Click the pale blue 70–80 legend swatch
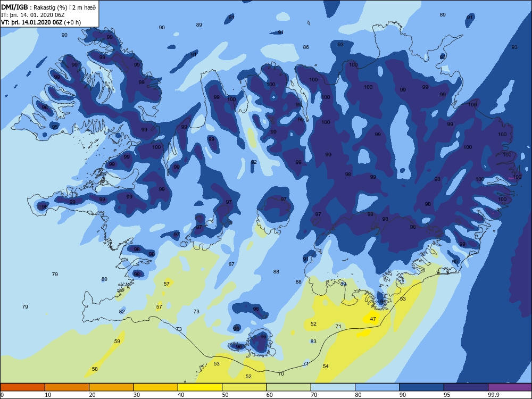 333,387
